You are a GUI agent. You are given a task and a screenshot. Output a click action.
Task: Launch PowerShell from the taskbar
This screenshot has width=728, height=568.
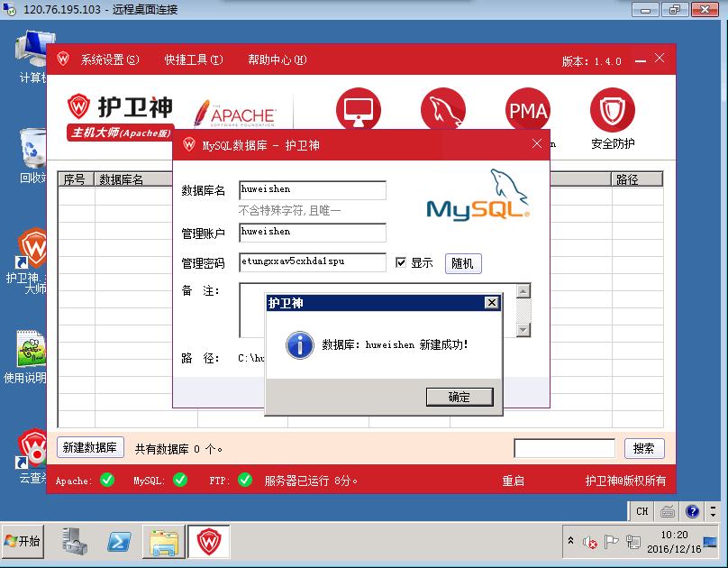(x=118, y=542)
